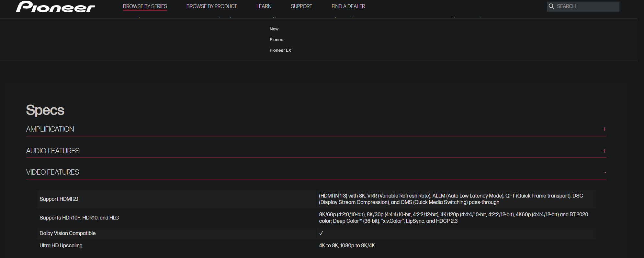The width and height of the screenshot is (644, 258).
Task: Open the Learn menu
Action: (x=264, y=6)
